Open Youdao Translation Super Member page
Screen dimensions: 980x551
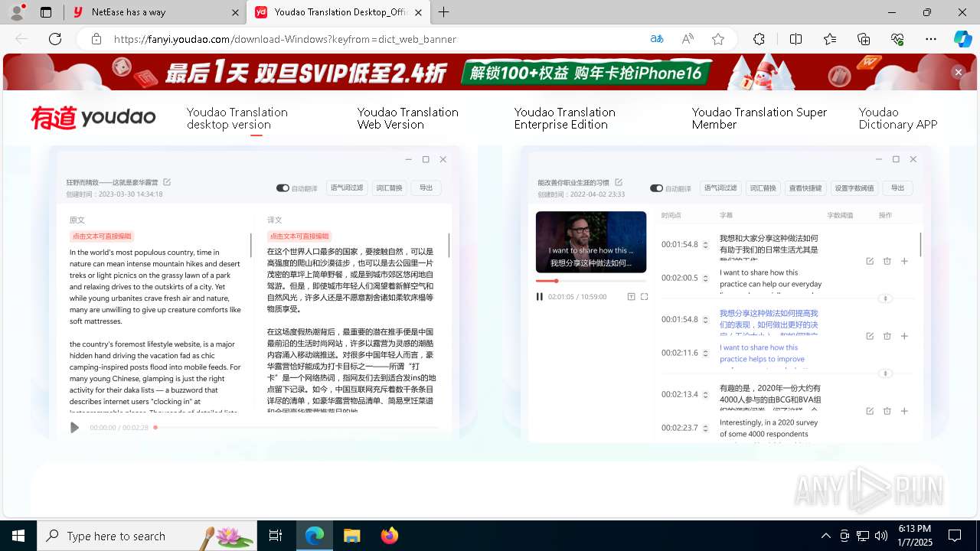click(x=759, y=118)
